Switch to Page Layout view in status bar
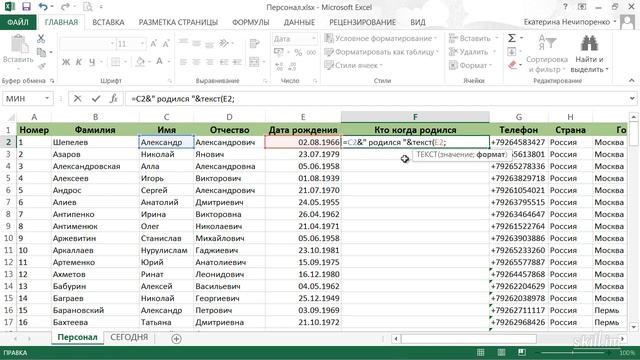The image size is (640, 360). click(x=501, y=352)
